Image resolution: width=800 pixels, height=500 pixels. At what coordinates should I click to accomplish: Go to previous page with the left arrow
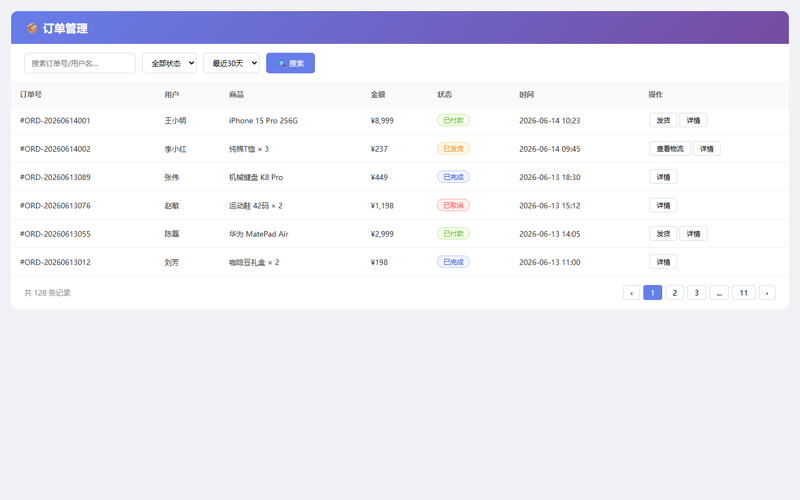click(x=631, y=293)
